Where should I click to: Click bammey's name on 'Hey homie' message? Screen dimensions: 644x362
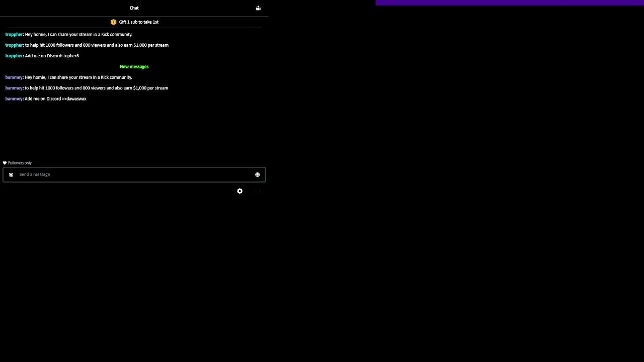coord(14,77)
